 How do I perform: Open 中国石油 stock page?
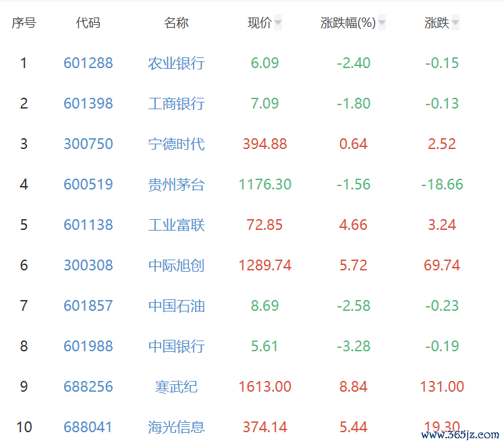pyautogui.click(x=176, y=306)
